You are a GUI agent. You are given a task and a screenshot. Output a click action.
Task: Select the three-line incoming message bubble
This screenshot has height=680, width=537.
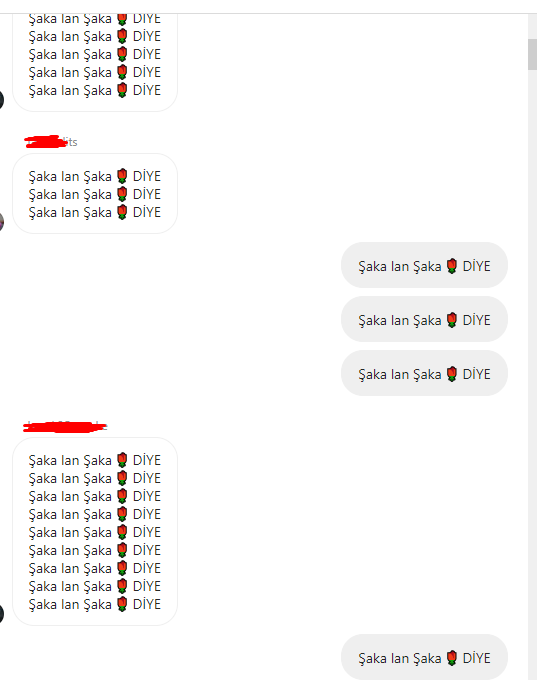tap(95, 193)
